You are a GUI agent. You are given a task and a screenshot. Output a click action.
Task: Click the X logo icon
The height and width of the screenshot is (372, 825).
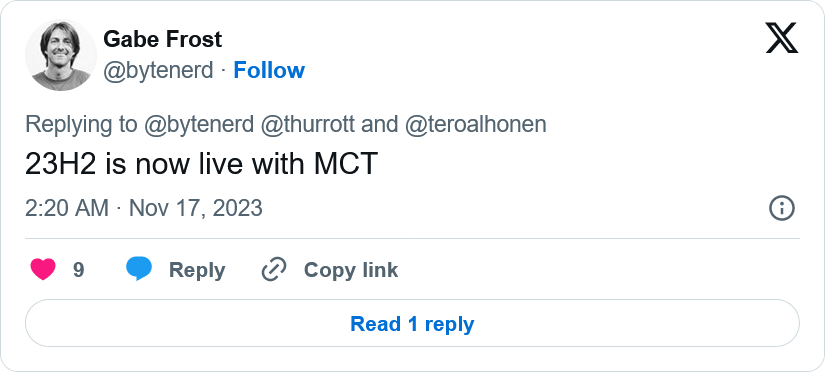coord(782,38)
